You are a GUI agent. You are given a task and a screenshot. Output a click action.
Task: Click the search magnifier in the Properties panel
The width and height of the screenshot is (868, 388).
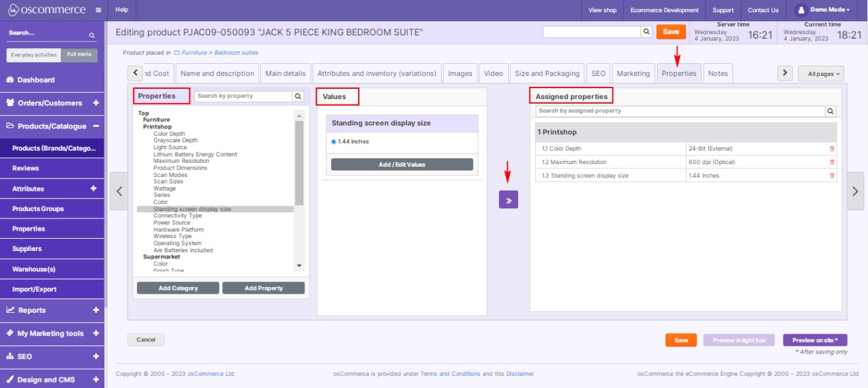pyautogui.click(x=298, y=96)
